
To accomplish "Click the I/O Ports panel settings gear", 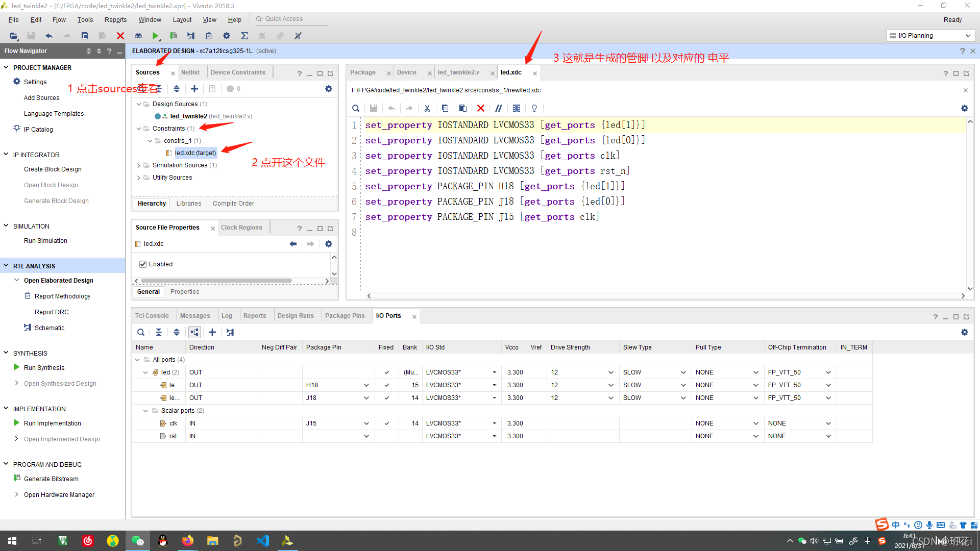I will click(x=964, y=332).
